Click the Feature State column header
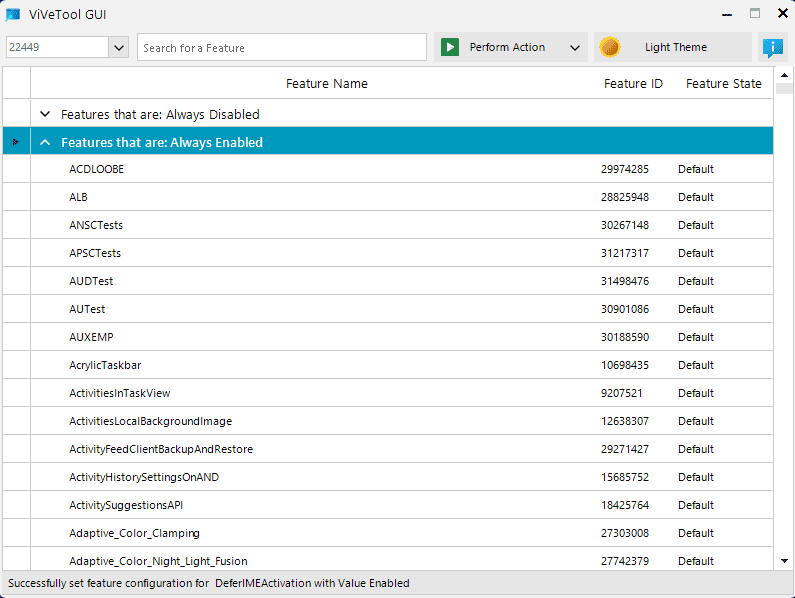795x598 pixels. (x=723, y=84)
